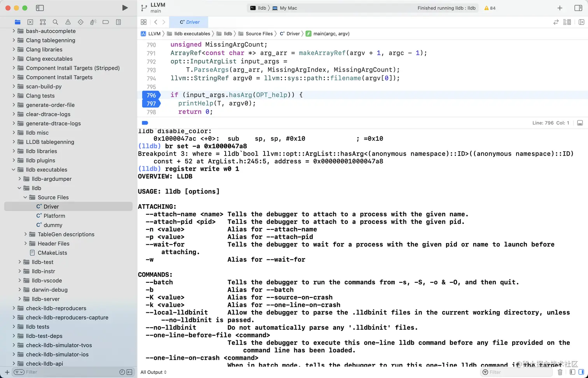
Task: Open the related items grid menu
Action: click(143, 22)
